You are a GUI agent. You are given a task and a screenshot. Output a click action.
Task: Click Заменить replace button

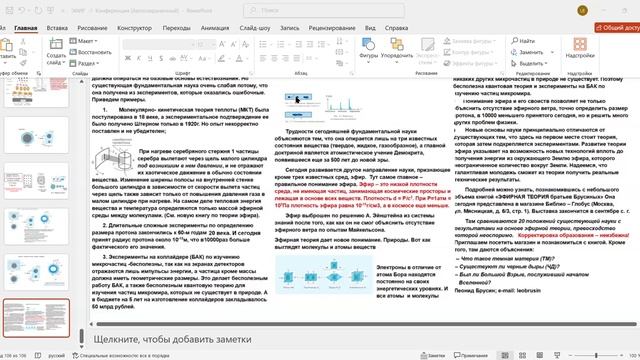(527, 52)
